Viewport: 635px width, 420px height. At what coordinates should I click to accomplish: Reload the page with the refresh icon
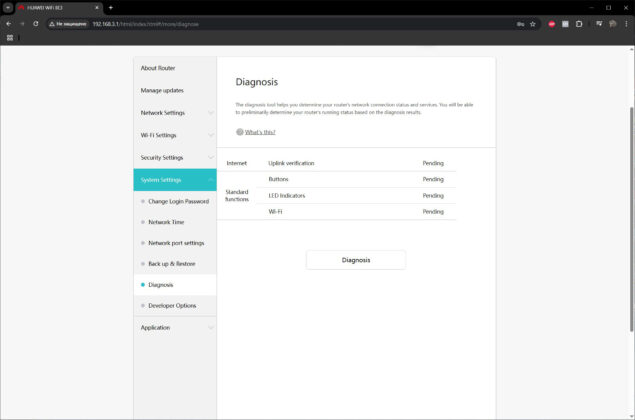[36, 24]
